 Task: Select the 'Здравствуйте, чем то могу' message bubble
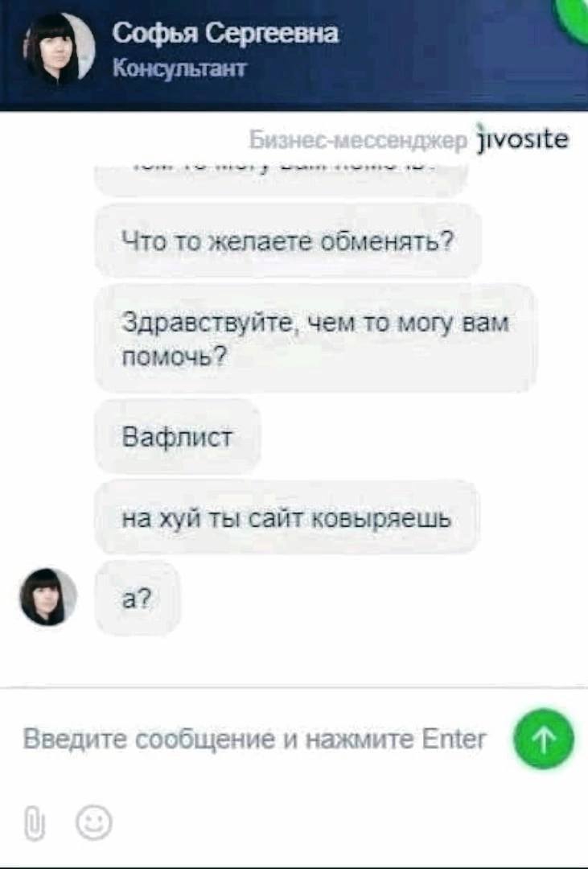coord(316,339)
